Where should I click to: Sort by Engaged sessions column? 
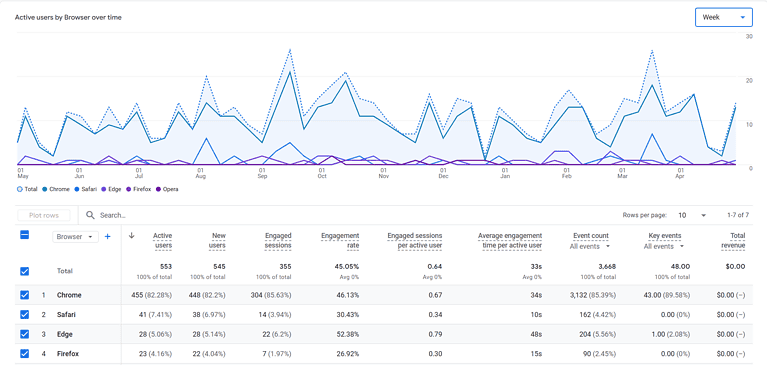277,241
